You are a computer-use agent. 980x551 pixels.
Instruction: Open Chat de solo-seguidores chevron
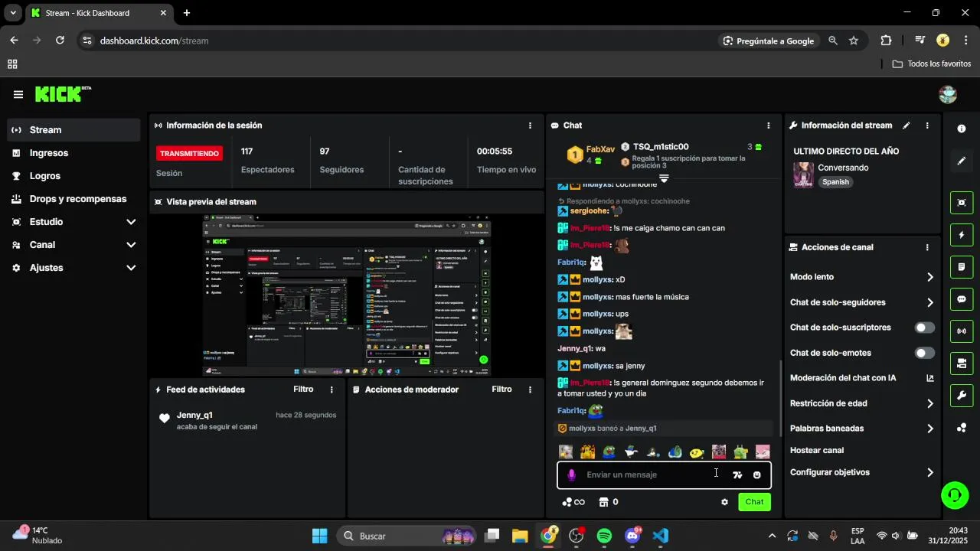[930, 303]
